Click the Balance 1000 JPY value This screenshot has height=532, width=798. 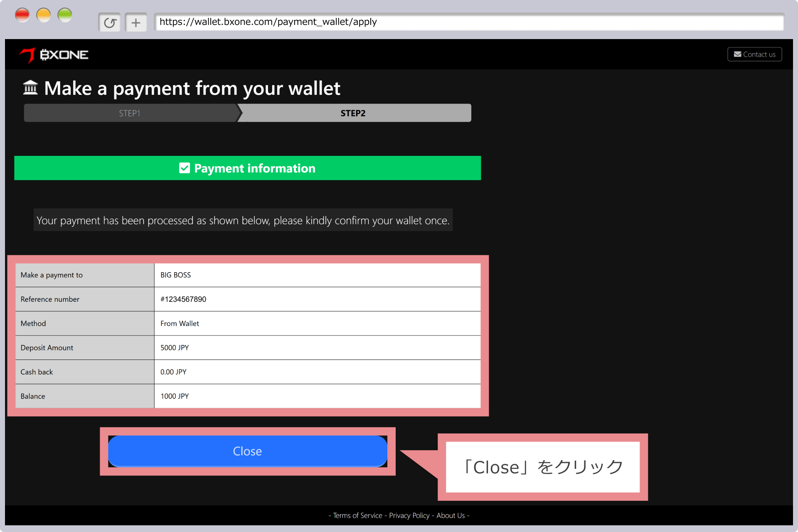pos(175,397)
